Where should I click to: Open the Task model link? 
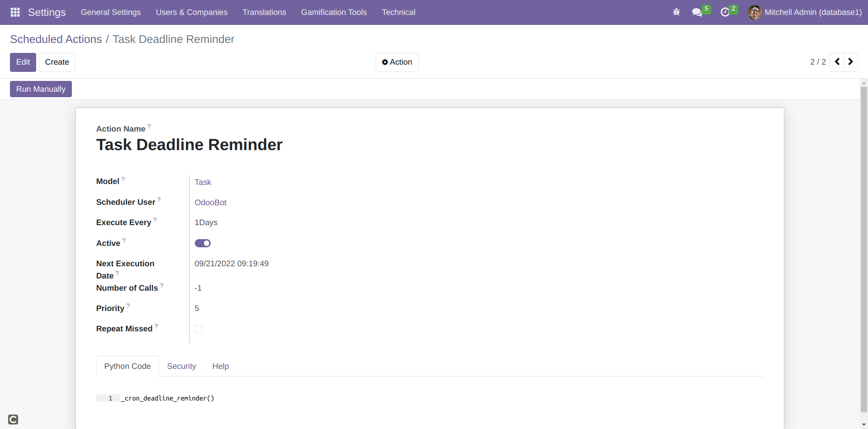click(203, 182)
